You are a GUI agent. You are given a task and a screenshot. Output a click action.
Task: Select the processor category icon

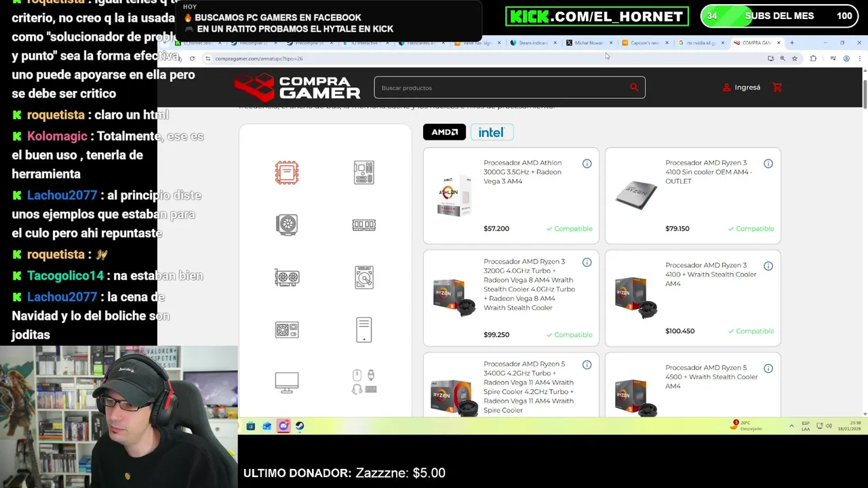[287, 173]
